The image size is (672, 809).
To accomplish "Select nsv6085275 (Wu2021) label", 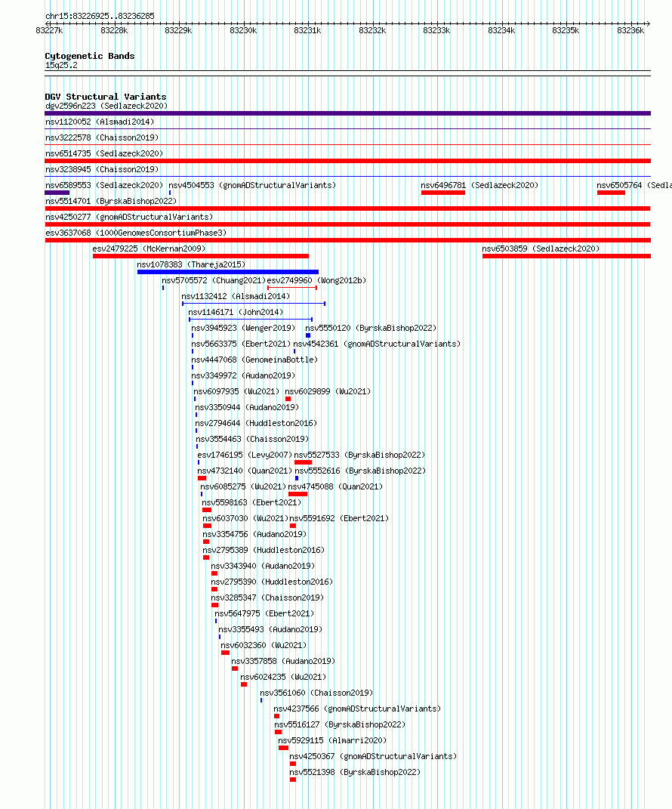I will (x=243, y=487).
